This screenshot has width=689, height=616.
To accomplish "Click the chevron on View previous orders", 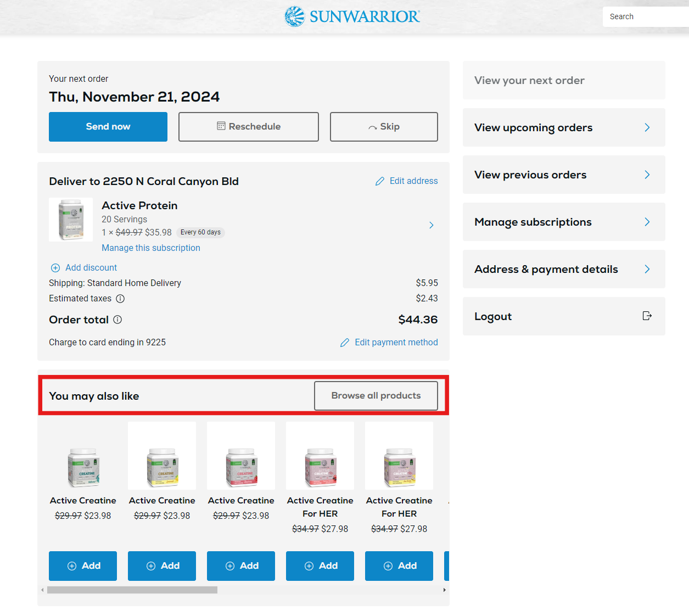I will 647,175.
